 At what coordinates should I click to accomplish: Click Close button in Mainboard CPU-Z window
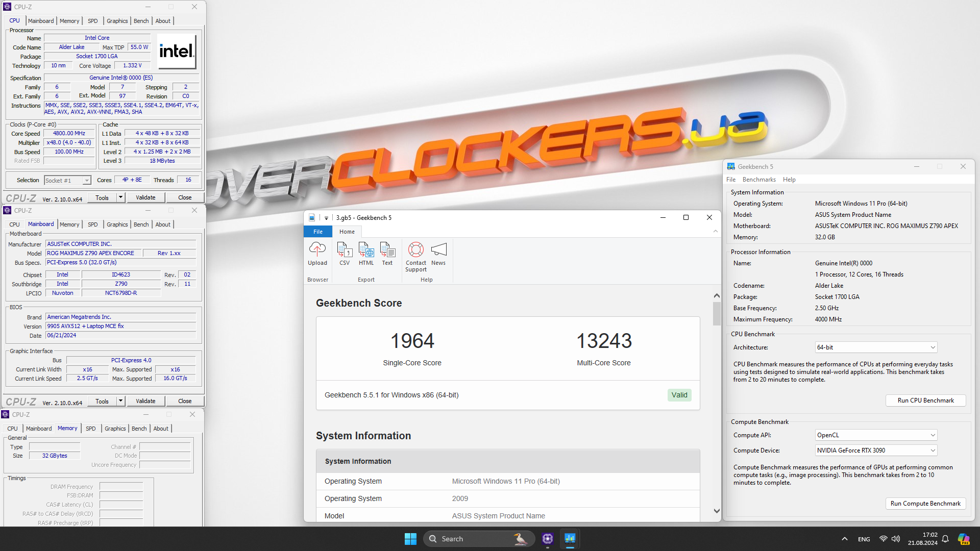(x=185, y=401)
